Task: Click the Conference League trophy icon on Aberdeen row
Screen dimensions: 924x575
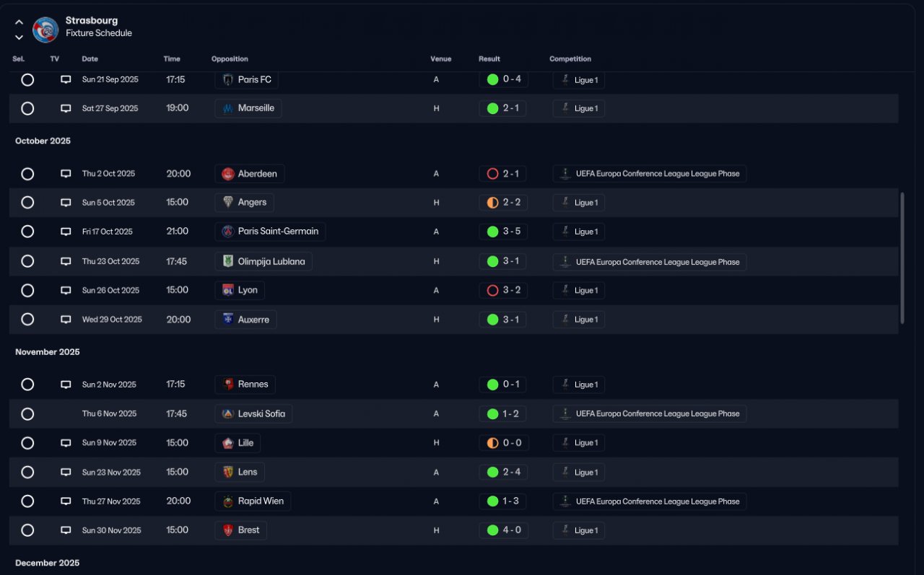Action: coord(566,174)
